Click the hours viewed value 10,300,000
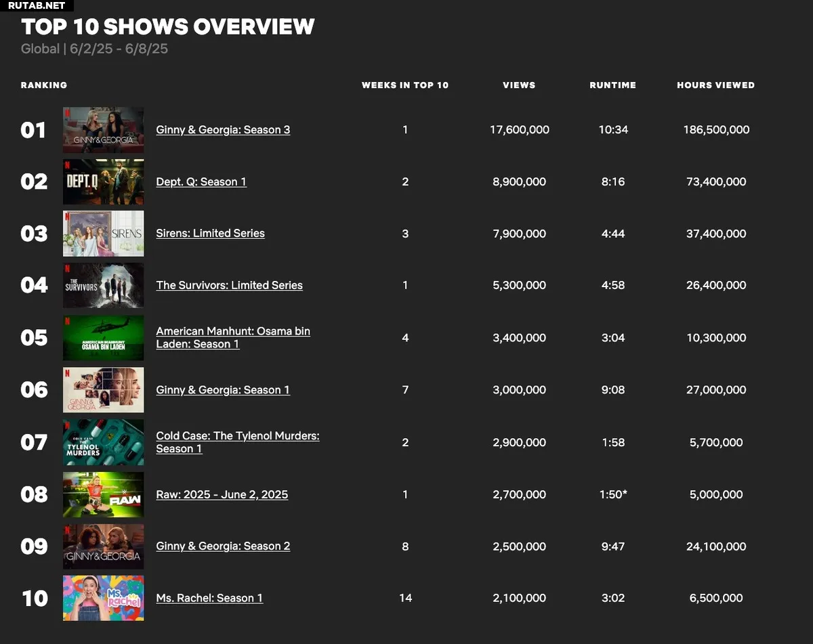 click(x=716, y=337)
